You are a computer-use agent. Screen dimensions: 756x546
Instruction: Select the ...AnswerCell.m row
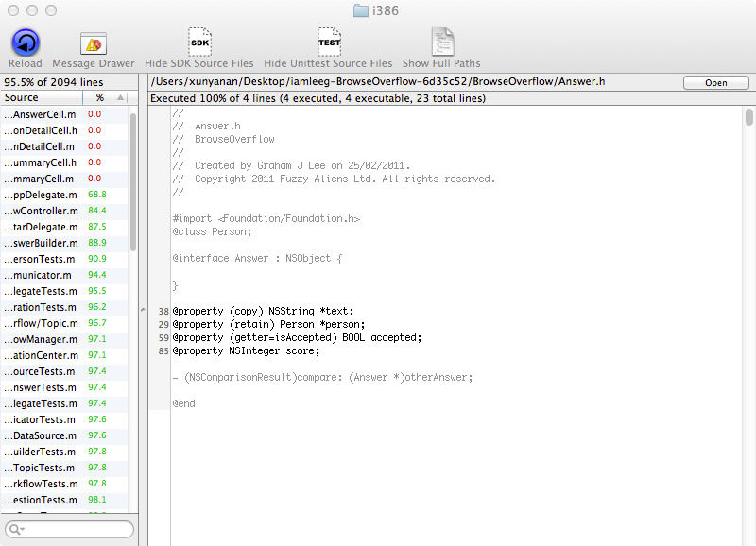pyautogui.click(x=63, y=114)
